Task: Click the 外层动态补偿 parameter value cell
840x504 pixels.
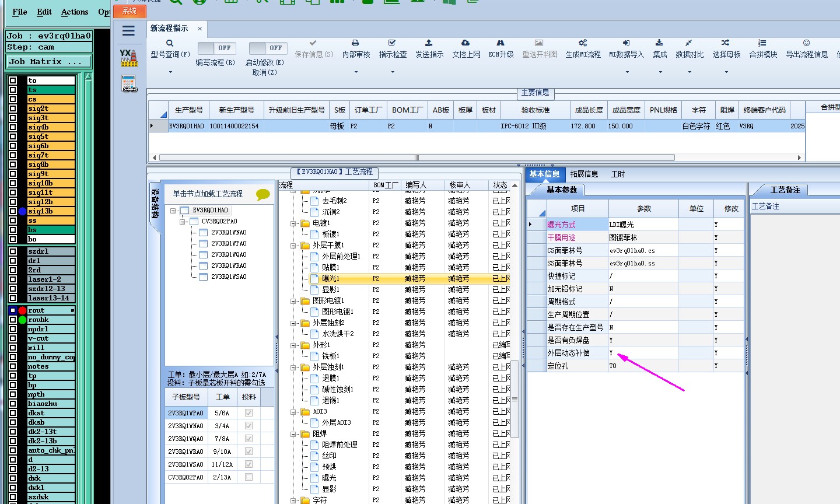Action: tap(643, 353)
